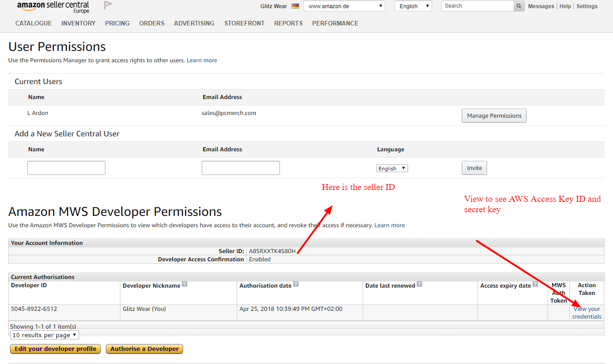613x364 pixels.
Task: Click the Enabled confirmation status
Action: (259, 259)
